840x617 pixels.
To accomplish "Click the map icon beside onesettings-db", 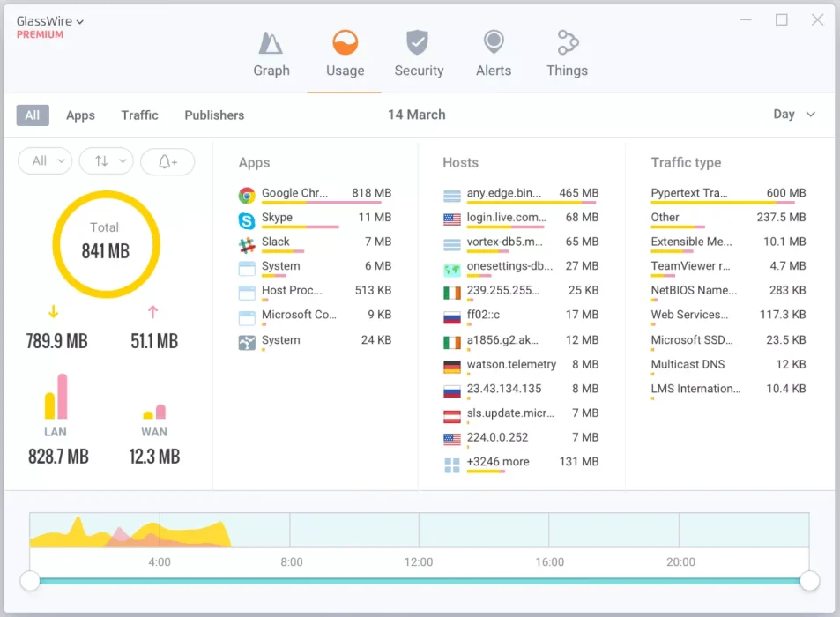I will [452, 270].
